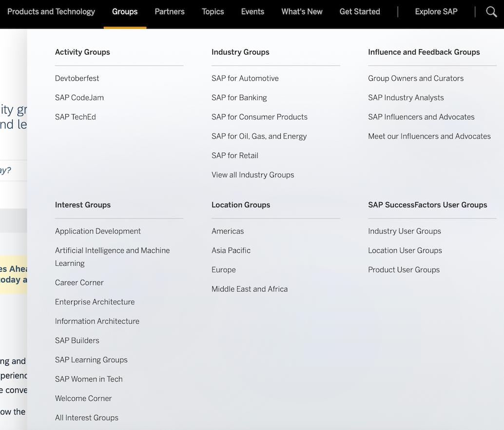This screenshot has height=430, width=504.
Task: Open SAP for Oil, Gas, and Energy
Action: 259,136
